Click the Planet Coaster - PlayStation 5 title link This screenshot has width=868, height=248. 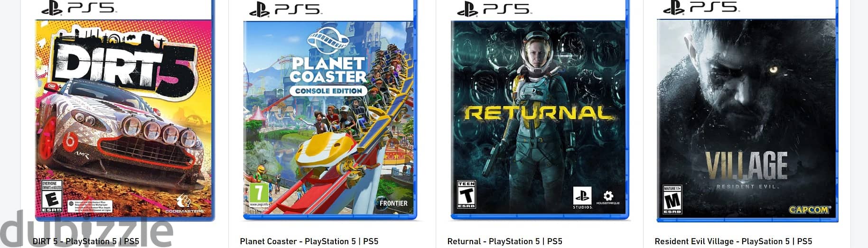click(309, 241)
